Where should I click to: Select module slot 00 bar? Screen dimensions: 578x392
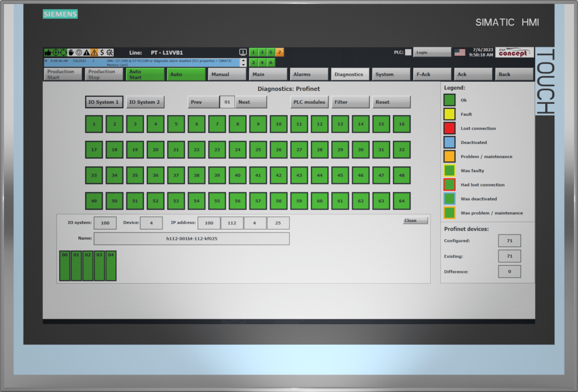click(x=65, y=266)
